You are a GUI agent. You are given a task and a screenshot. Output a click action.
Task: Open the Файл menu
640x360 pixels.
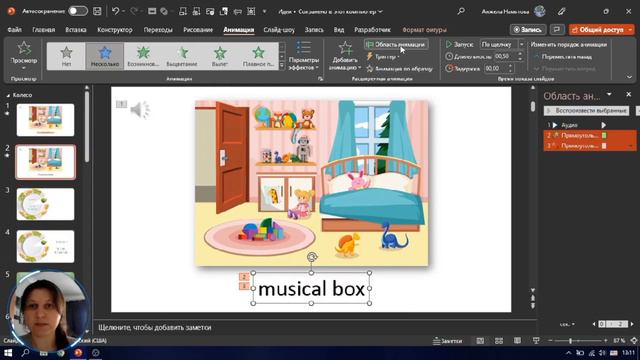pyautogui.click(x=14, y=30)
